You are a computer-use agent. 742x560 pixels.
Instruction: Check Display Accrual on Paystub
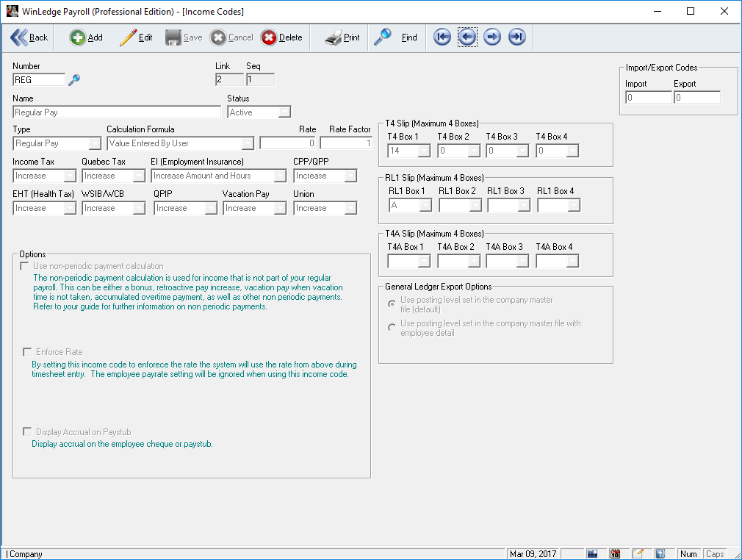(28, 432)
